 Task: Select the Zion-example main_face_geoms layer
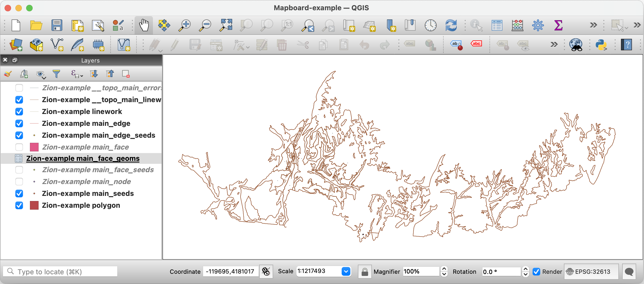coord(83,158)
